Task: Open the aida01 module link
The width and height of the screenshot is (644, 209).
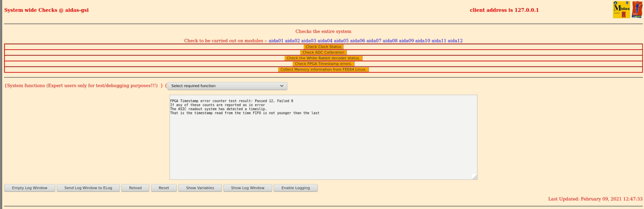Action: [276, 41]
